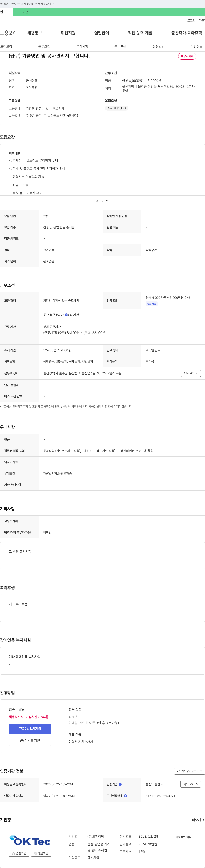Viewport: 205px width, 868px height.
Task: Open the 출산휴가·육아휴직 menu
Action: point(186,33)
